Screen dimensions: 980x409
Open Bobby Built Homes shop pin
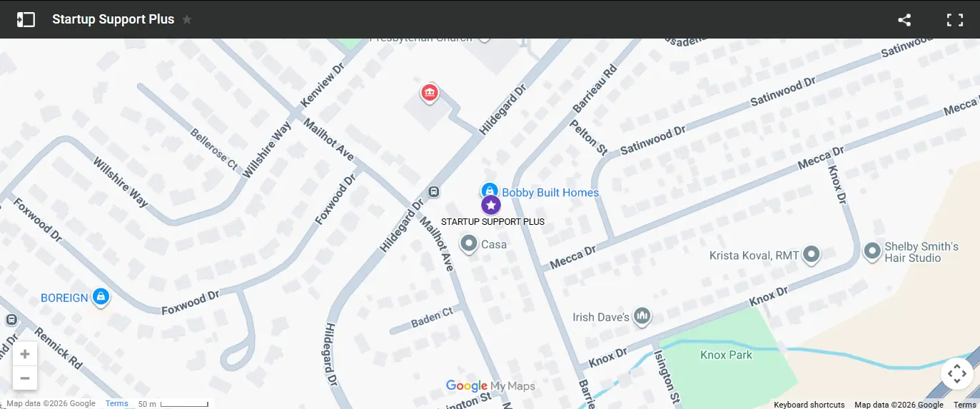click(x=489, y=191)
